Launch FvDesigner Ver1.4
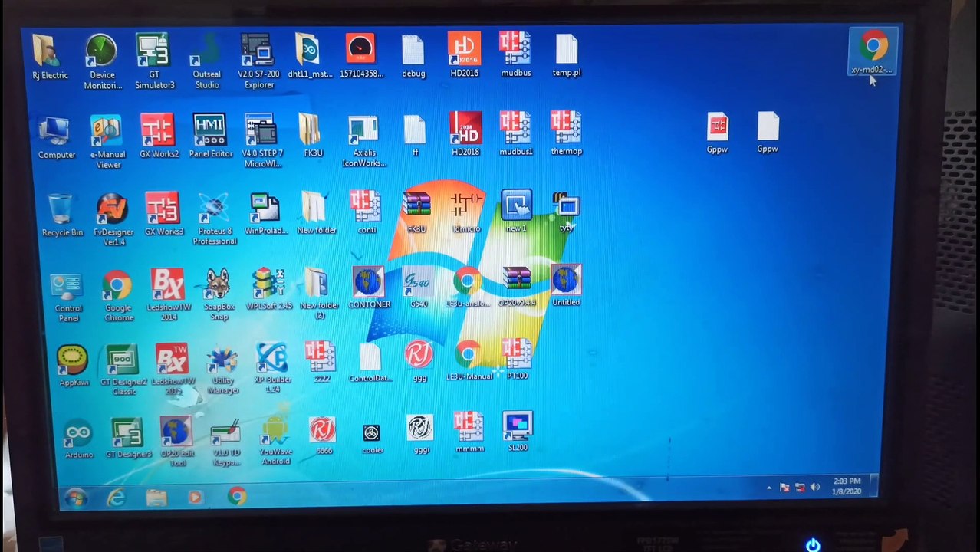Screen dimensions: 980x552 pos(113,219)
